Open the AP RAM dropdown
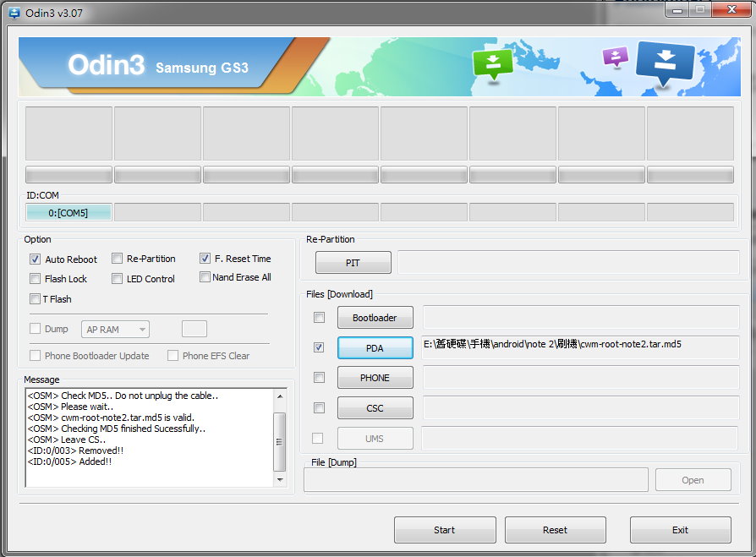The height and width of the screenshot is (557, 756). point(115,330)
